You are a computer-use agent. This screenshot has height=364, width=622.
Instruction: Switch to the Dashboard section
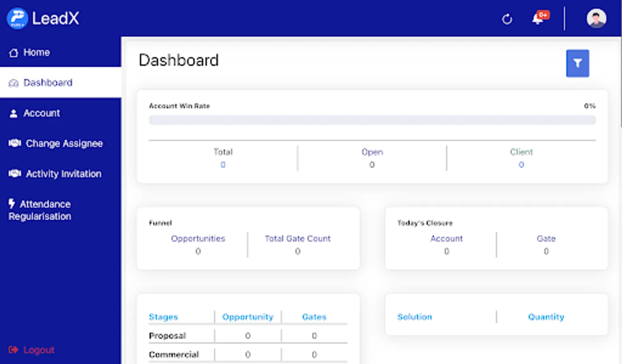pyautogui.click(x=48, y=83)
